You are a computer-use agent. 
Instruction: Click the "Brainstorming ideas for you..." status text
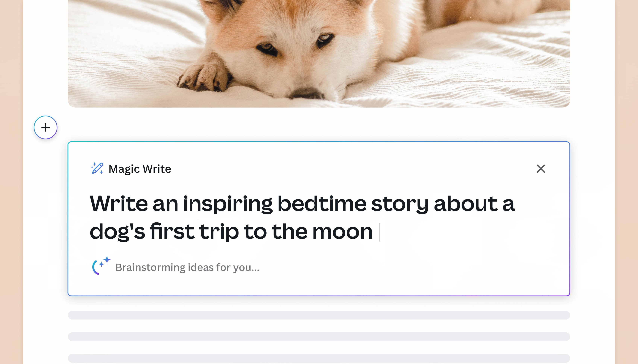[x=187, y=267]
